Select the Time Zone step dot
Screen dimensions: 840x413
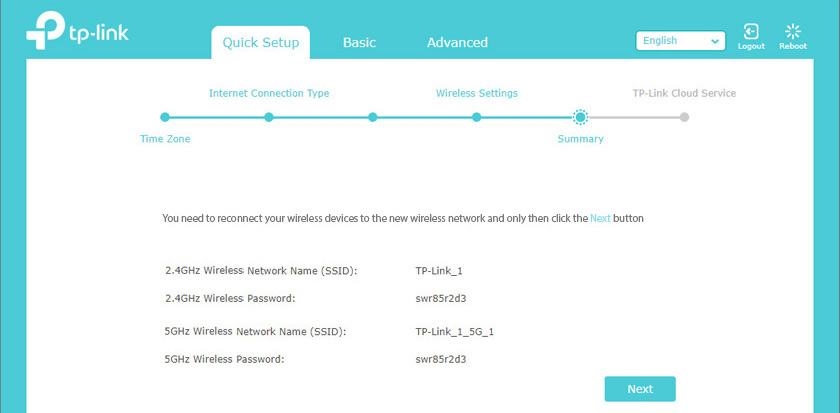[165, 117]
